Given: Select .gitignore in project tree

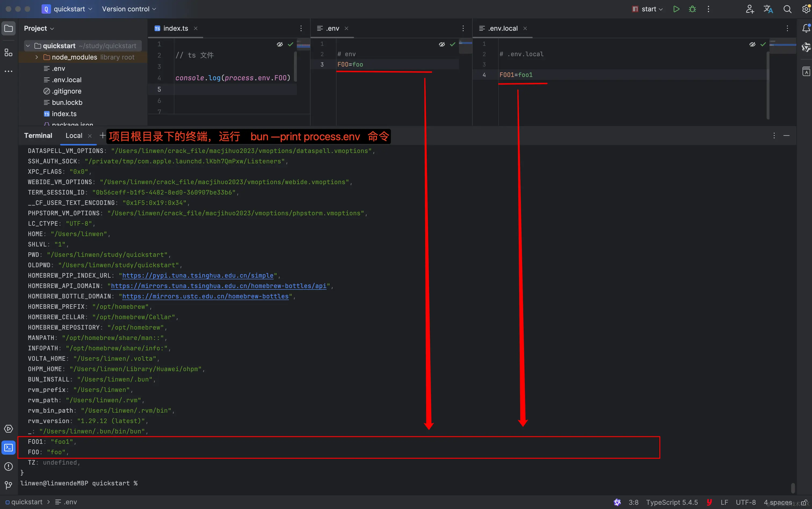Looking at the screenshot, I should click(x=67, y=91).
